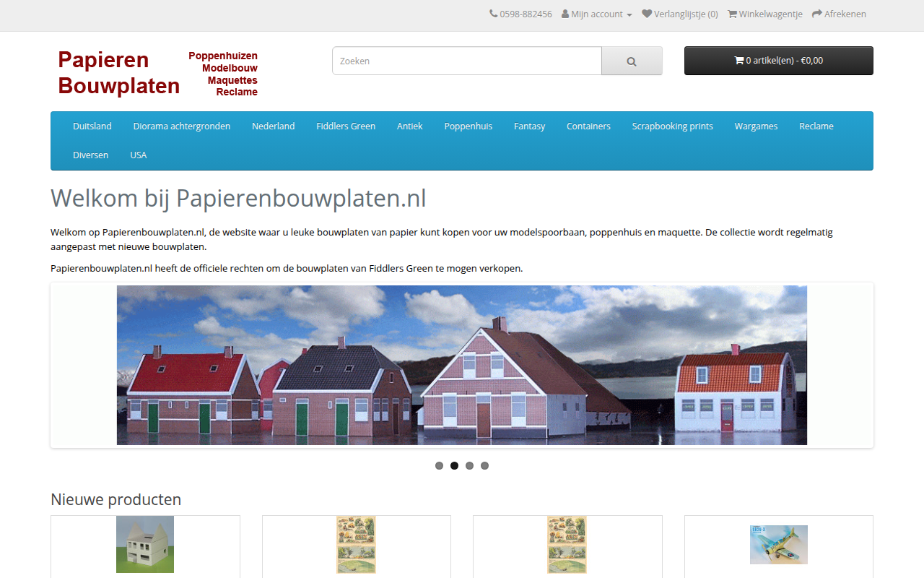This screenshot has width=924, height=578.
Task: Switch to the third slideshow slide dot
Action: pyautogui.click(x=469, y=466)
